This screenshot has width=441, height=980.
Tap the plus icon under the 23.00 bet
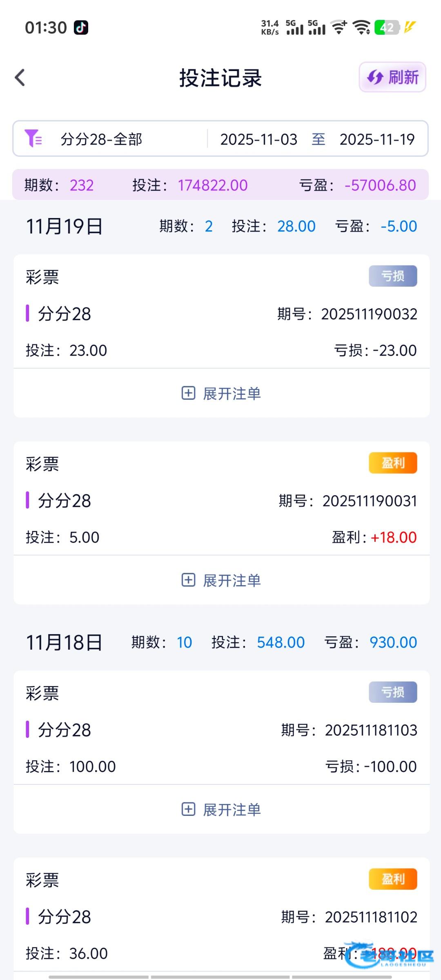pyautogui.click(x=188, y=393)
